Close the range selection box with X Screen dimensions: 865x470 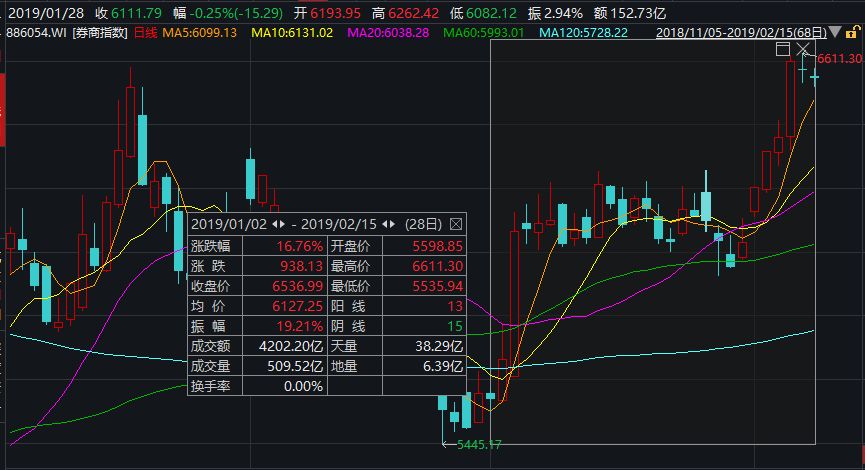(x=803, y=49)
